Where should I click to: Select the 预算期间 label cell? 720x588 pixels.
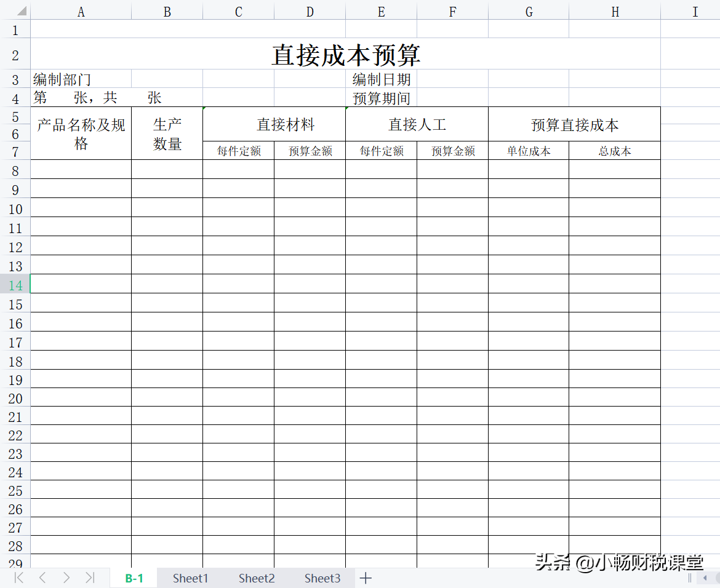(382, 97)
